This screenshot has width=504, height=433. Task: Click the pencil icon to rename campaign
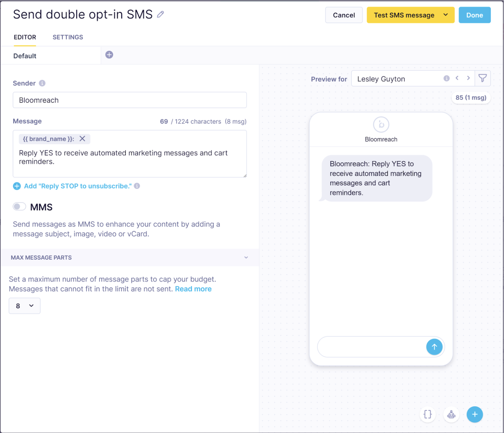[161, 15]
